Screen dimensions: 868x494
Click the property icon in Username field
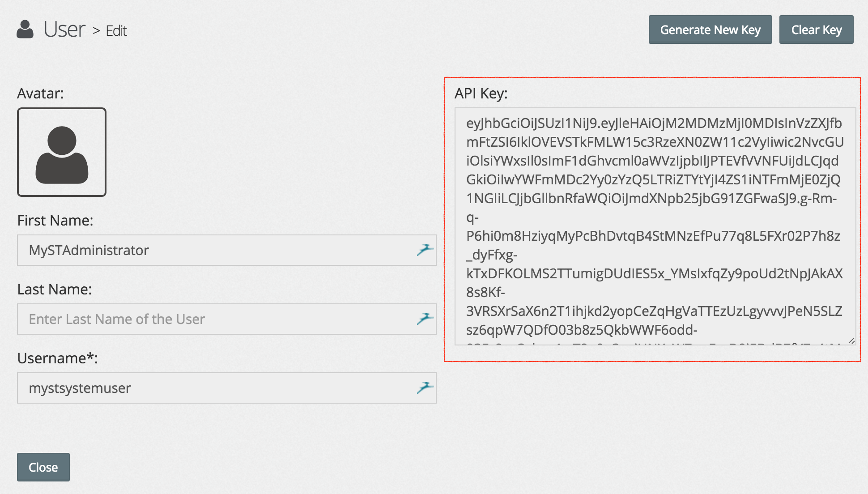tap(425, 388)
